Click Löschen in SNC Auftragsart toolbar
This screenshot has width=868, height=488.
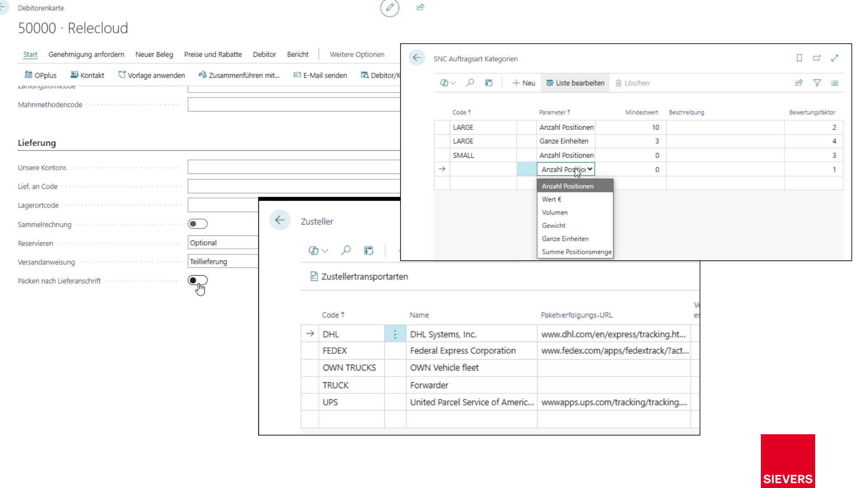point(632,83)
